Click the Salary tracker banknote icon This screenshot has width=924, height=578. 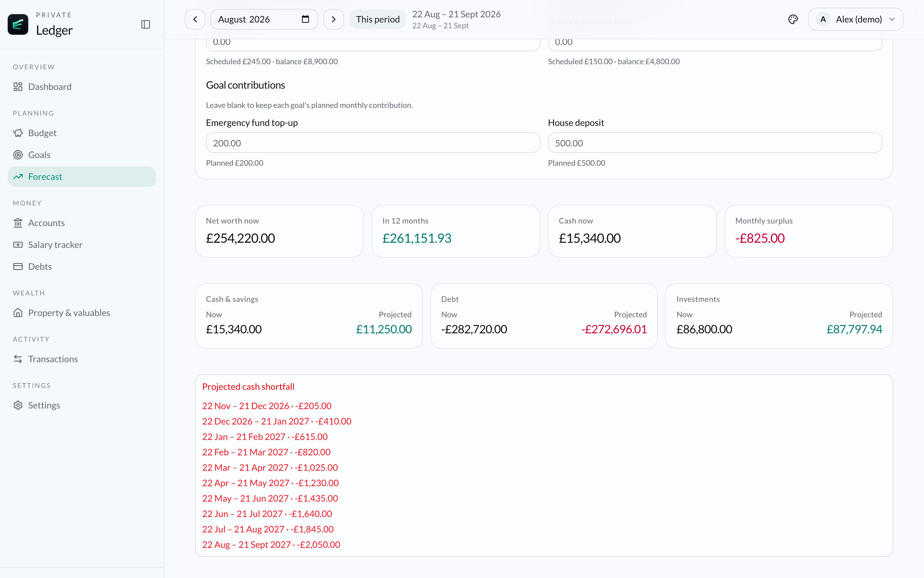point(18,245)
